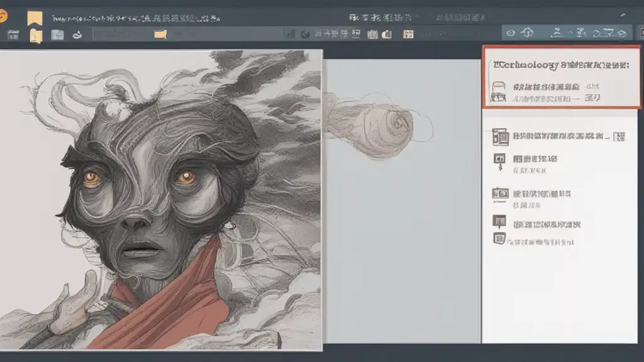Click the orange circular app icon
This screenshot has width=644, height=362.
tap(3, 17)
